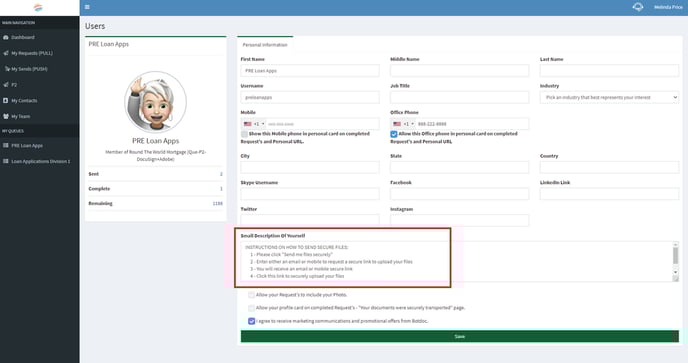Viewport: 688px width, 363px height.
Task: Click the Complete count value 1
Action: click(x=221, y=189)
